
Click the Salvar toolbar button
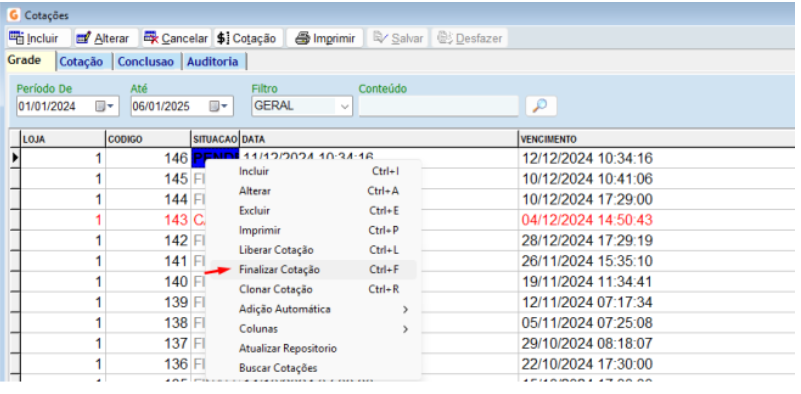tap(398, 38)
